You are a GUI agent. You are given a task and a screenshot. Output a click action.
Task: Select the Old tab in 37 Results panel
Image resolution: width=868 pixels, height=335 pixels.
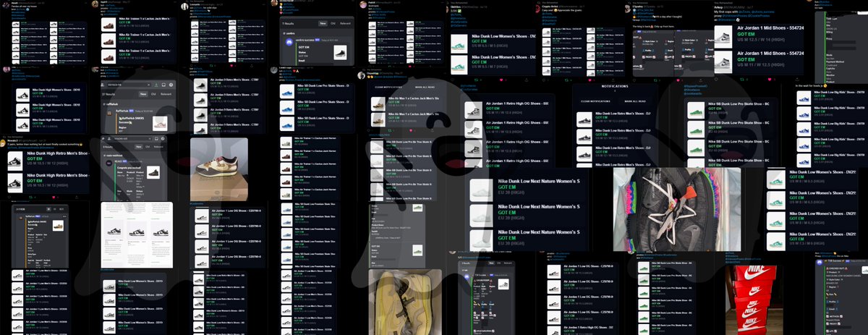pos(153,94)
